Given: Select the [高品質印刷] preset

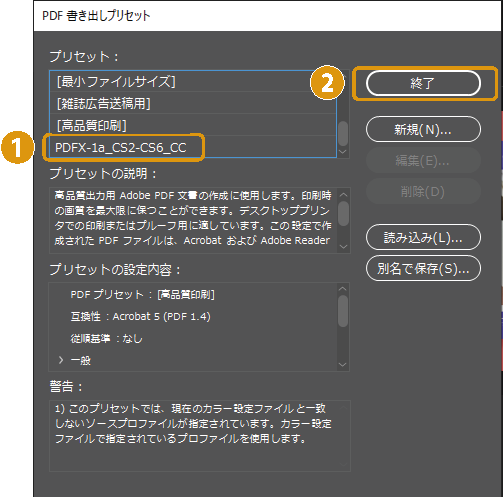Looking at the screenshot, I should [x=193, y=125].
